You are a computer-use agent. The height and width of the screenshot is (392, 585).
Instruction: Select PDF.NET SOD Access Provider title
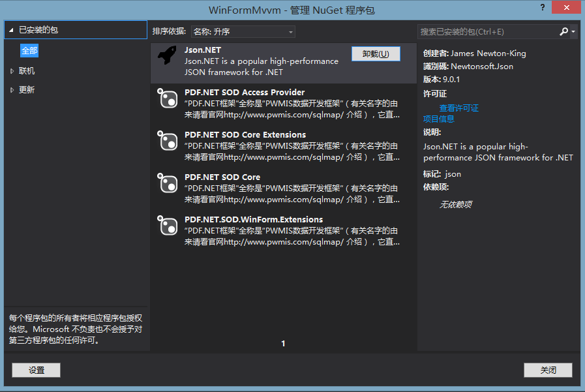(245, 92)
